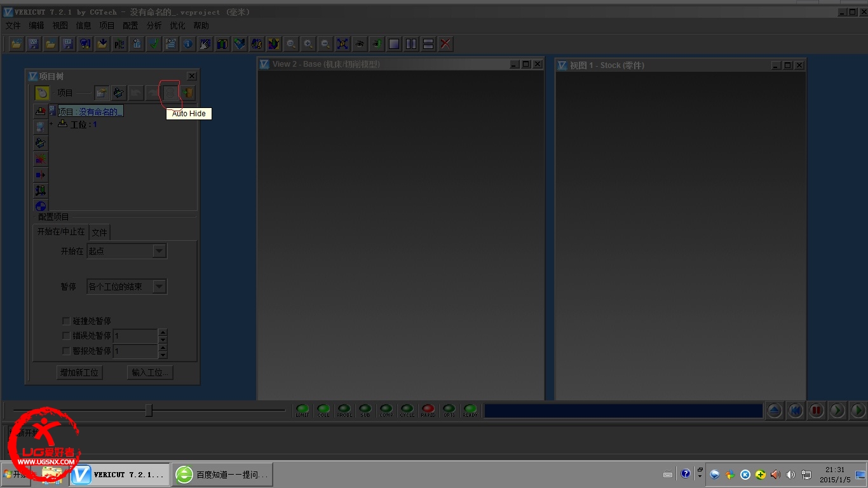
Task: Click the blue-white circle icon in tree sidebar
Action: [x=41, y=207]
